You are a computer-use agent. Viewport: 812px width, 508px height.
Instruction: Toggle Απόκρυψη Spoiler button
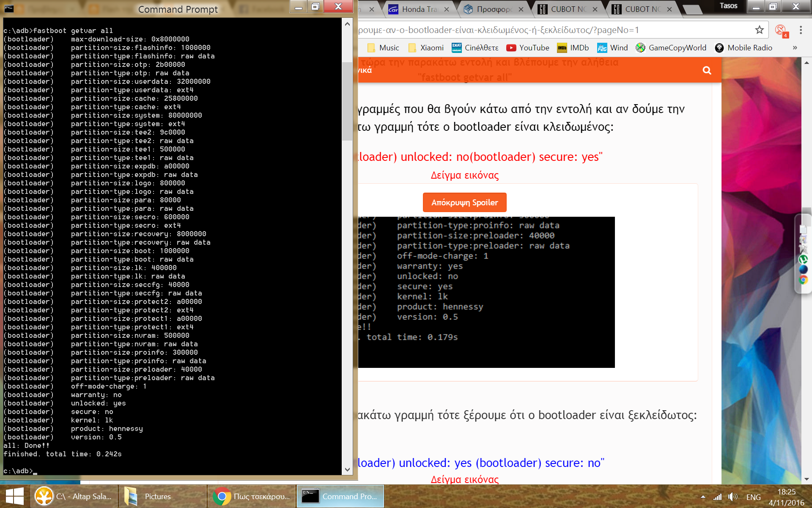tap(464, 202)
